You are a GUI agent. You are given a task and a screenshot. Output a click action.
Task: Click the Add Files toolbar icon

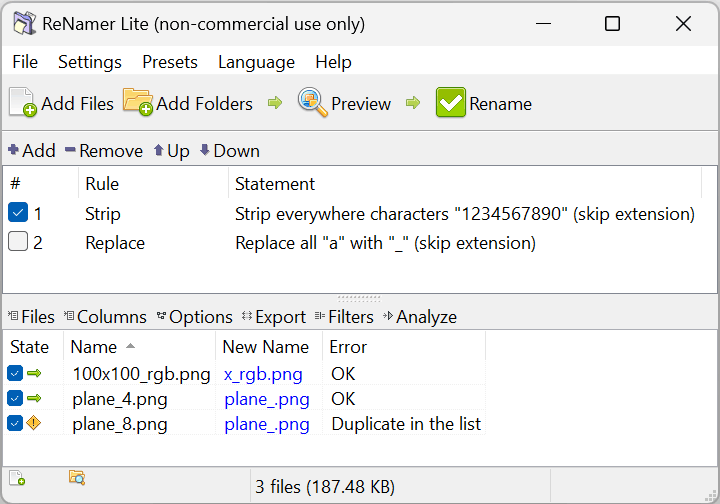[23, 103]
